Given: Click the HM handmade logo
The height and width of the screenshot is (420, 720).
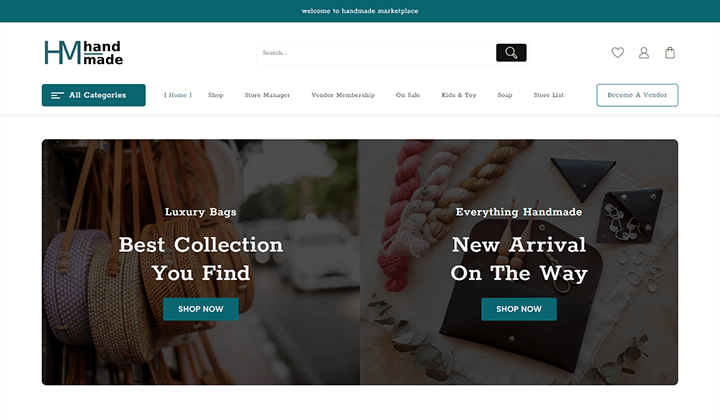Looking at the screenshot, I should 84,52.
